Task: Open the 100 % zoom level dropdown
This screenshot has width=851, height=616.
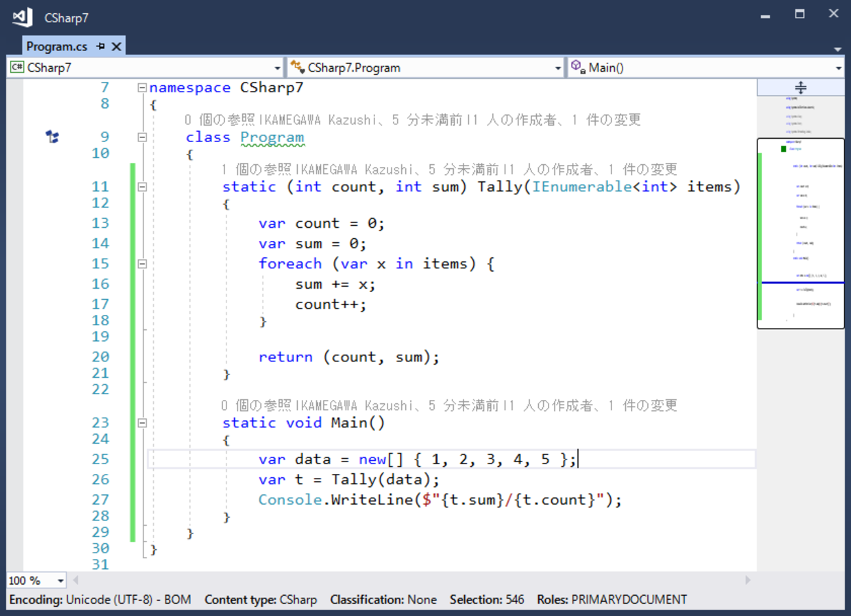Action: click(60, 581)
